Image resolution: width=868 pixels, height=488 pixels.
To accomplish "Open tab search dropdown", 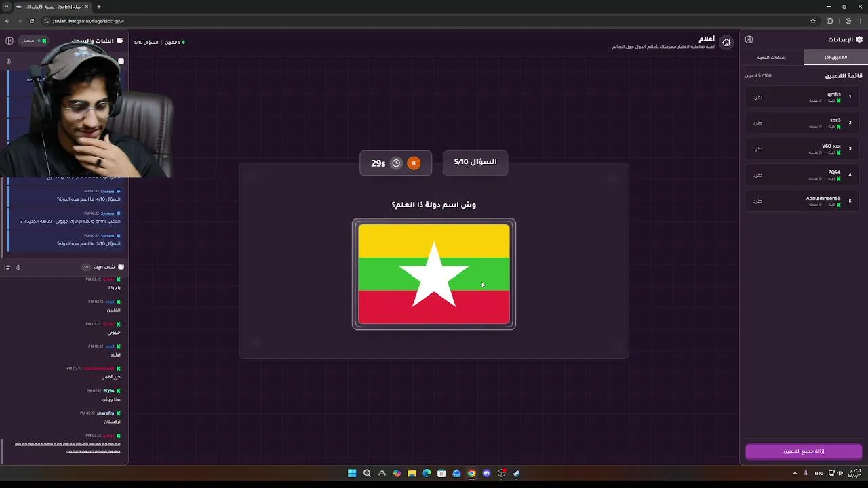I will (7, 7).
